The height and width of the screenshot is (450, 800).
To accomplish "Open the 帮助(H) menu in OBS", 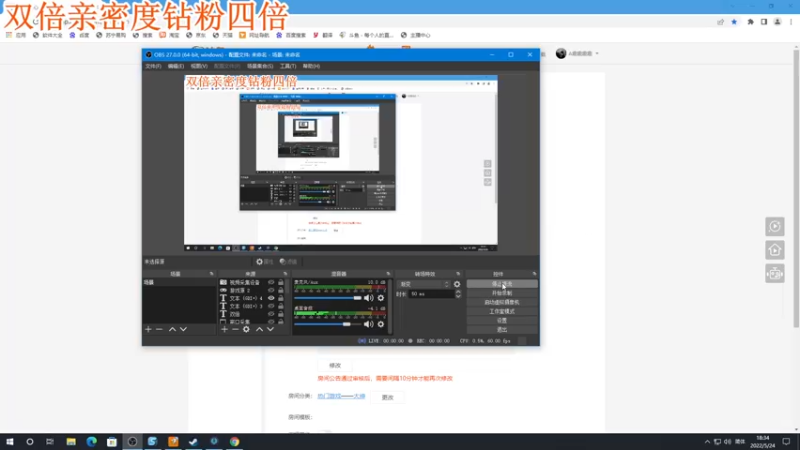I will tap(311, 66).
